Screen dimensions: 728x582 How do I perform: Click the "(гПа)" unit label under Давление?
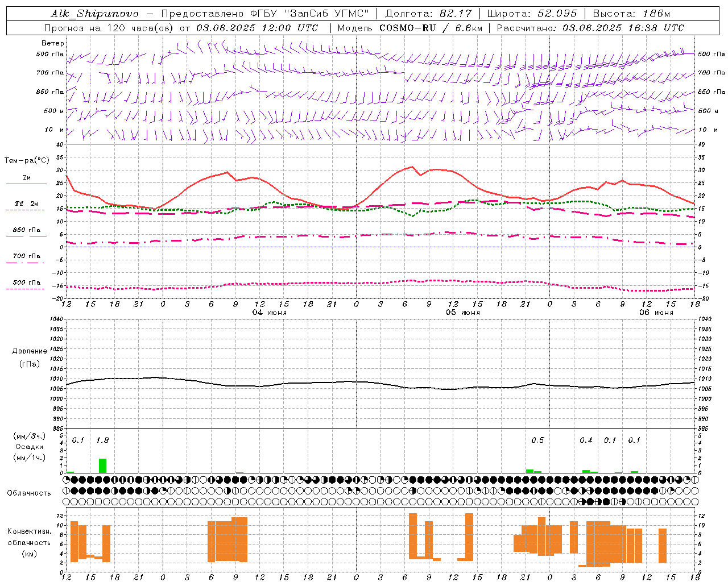point(30,364)
